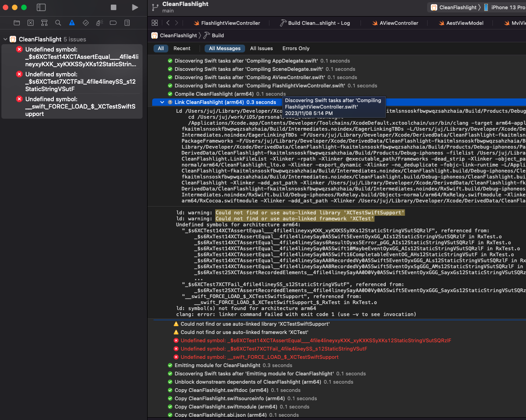Toggle the navigator sidebar visibility
Image resolution: width=526 pixels, height=420 pixels.
click(41, 7)
